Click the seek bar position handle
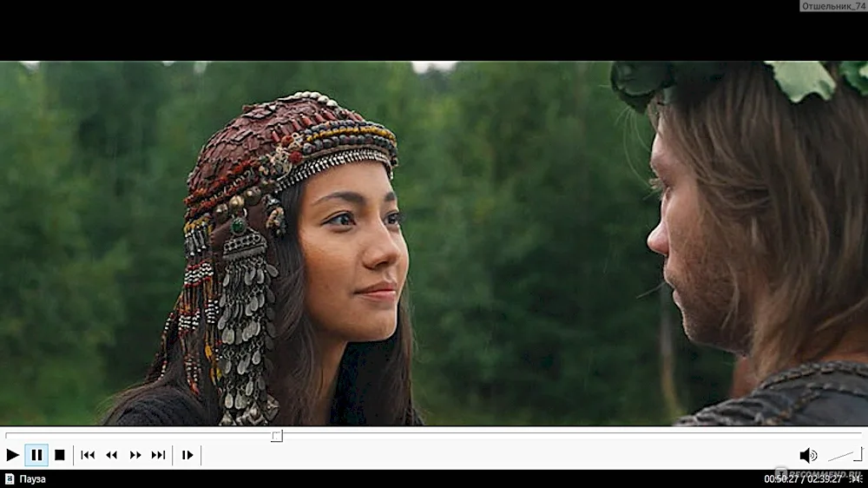Screen dimensions: 868x488 [277, 436]
